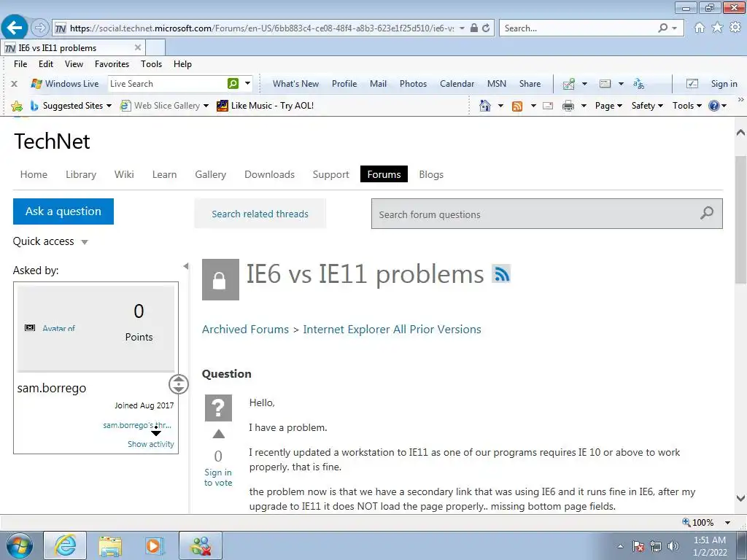Open the Wiki navigation tab
The image size is (747, 560).
[x=124, y=174]
